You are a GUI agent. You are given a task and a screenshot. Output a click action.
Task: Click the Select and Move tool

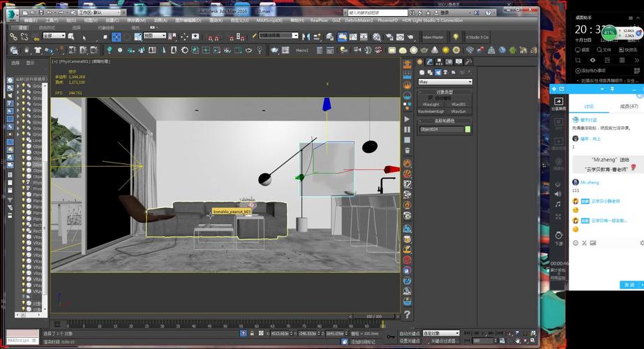click(117, 36)
